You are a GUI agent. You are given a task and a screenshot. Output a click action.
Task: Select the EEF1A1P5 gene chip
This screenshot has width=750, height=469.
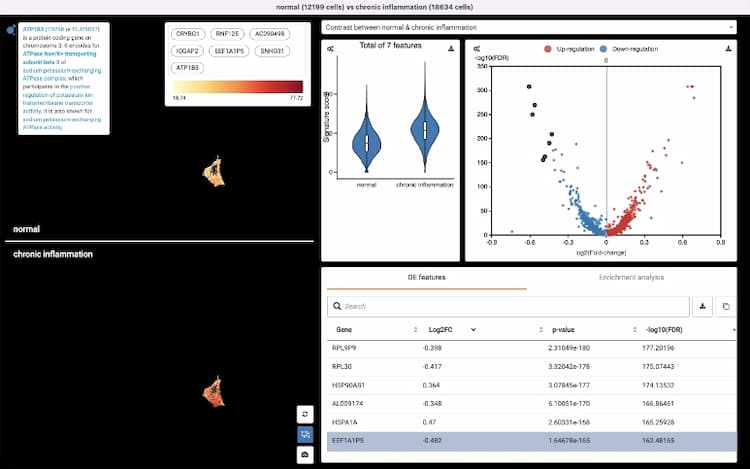(x=230, y=50)
